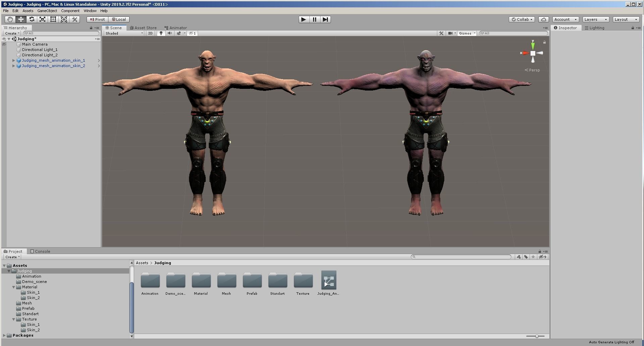The image size is (644, 346).
Task: Lock the Inspector panel
Action: 633,28
